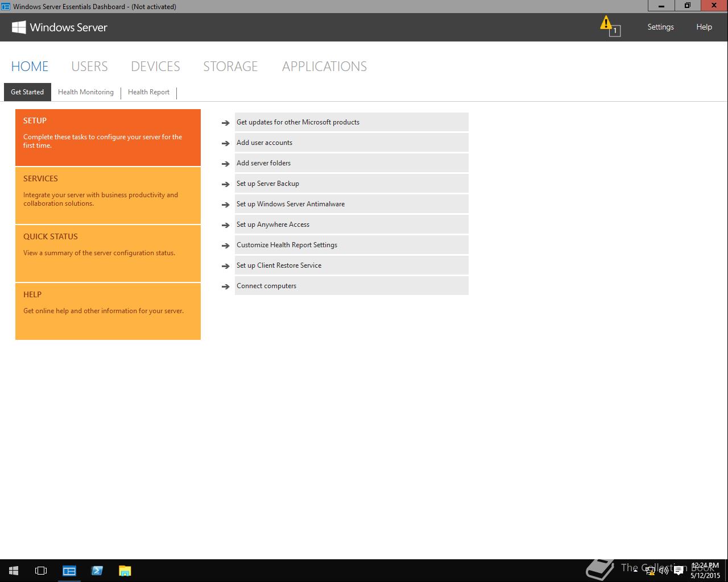Screen dimensions: 728x582
Task: Open Help in the header
Action: pyautogui.click(x=704, y=27)
